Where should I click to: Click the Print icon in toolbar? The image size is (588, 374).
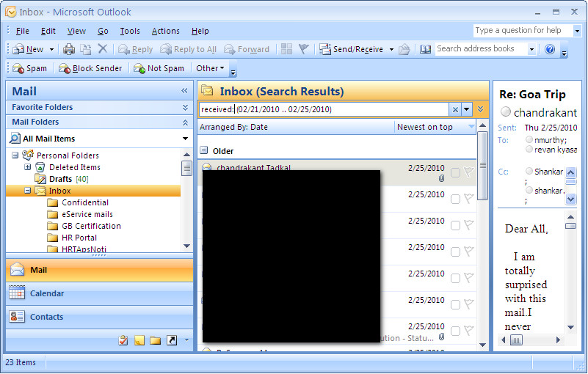(68, 49)
